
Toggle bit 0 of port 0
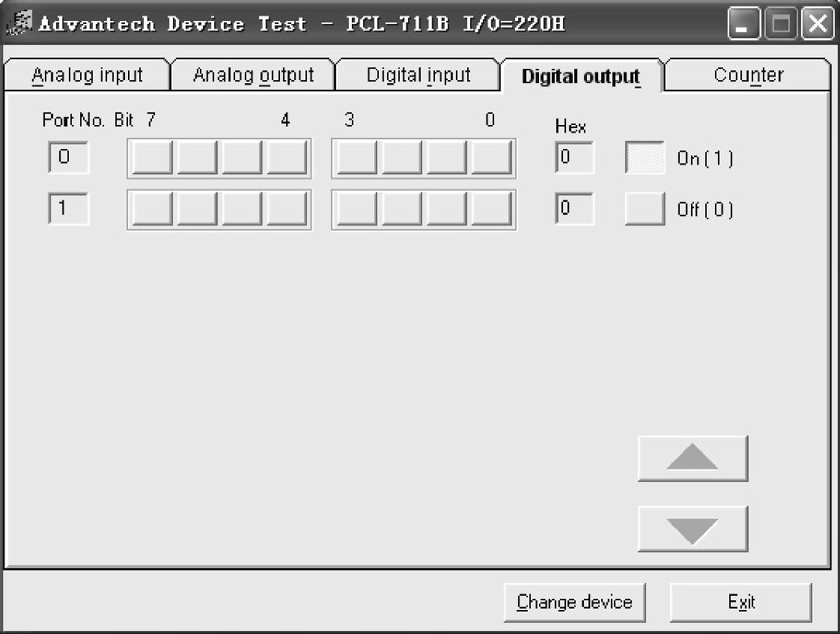click(x=491, y=158)
